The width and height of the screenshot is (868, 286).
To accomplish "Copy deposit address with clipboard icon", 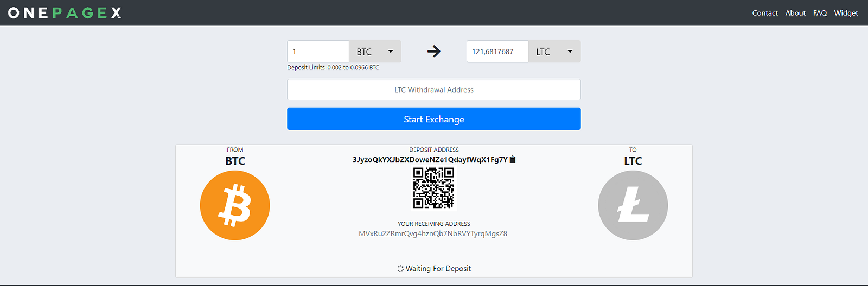I will tap(513, 159).
